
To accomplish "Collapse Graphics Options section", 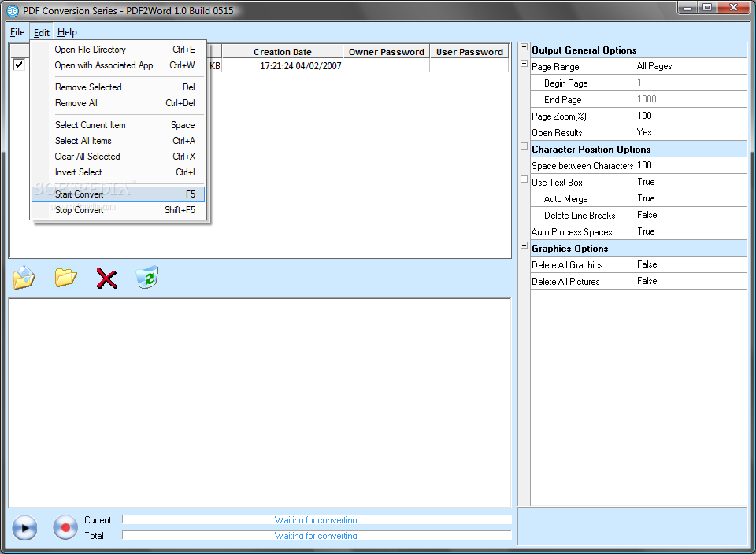I will coord(524,246).
